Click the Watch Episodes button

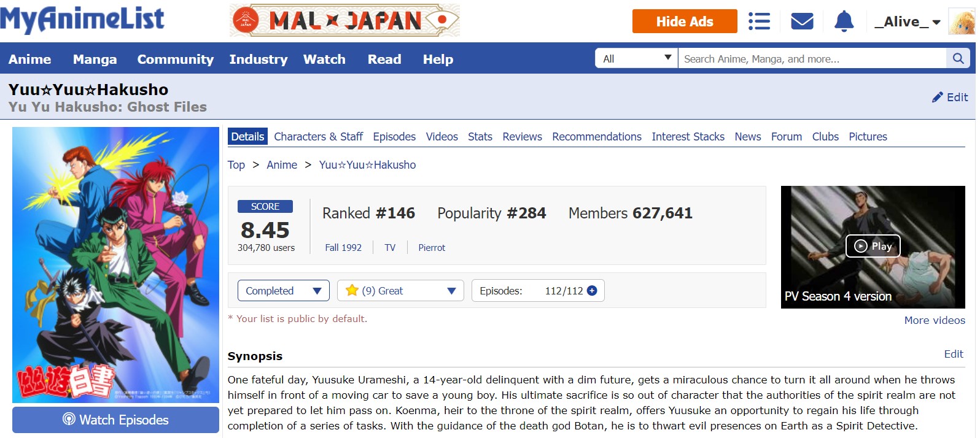(115, 420)
